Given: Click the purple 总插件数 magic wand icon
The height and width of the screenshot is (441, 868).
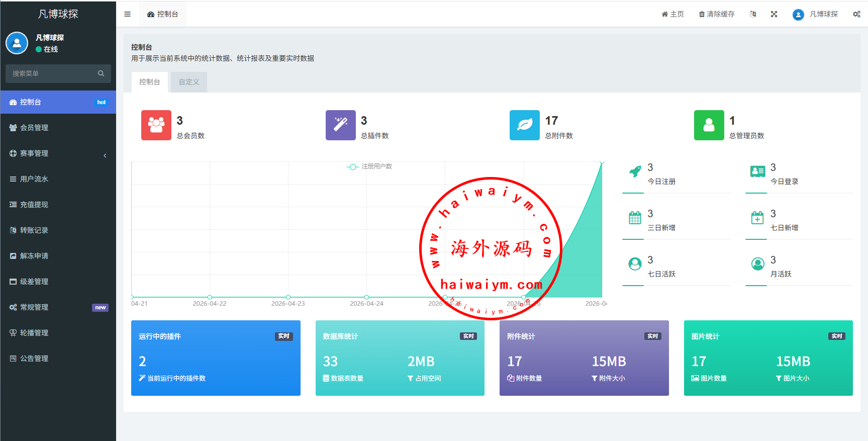Looking at the screenshot, I should coord(340,125).
